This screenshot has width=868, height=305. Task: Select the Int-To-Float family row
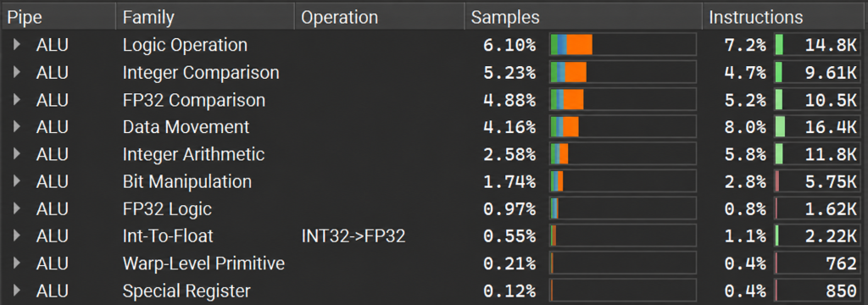coord(434,236)
